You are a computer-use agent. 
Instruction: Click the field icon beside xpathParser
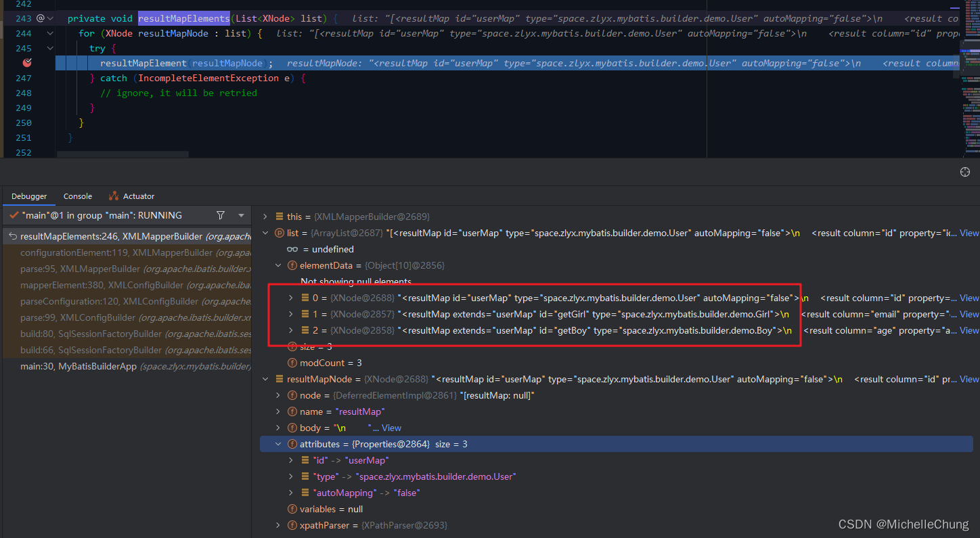coord(292,525)
